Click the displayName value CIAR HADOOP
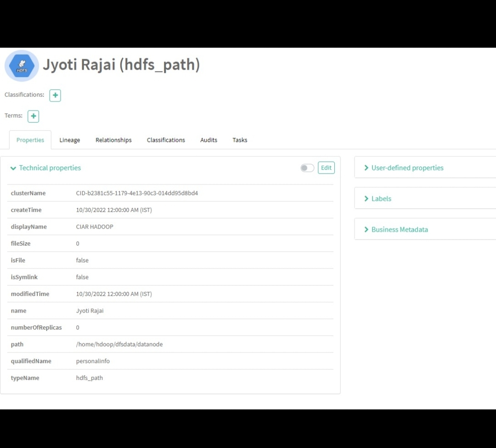Viewport: 496px width, 448px height. pyautogui.click(x=95, y=226)
